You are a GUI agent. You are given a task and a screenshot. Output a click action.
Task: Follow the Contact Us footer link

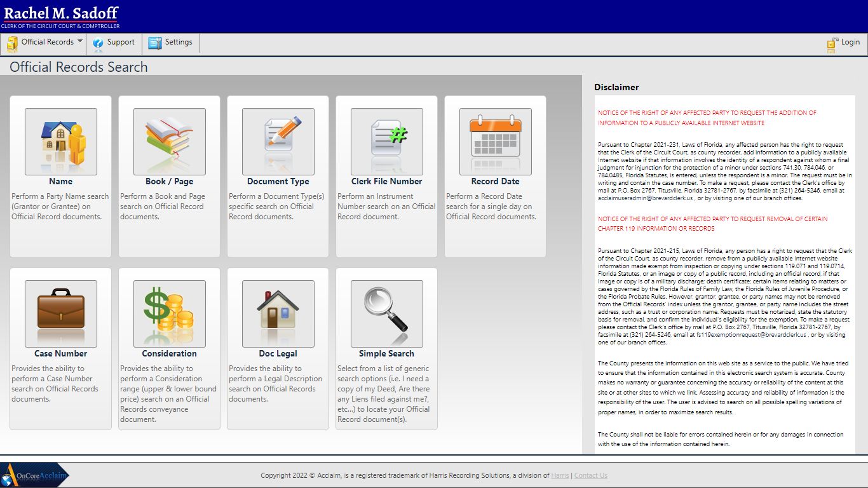coord(590,475)
